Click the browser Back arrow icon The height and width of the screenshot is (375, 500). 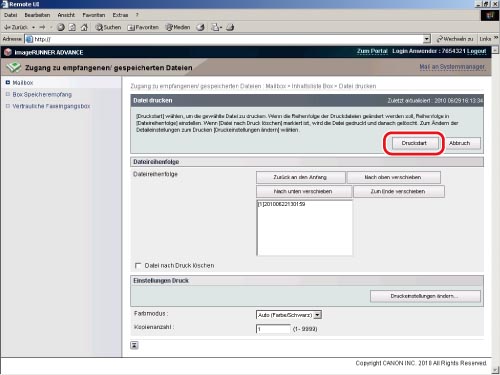coord(7,27)
